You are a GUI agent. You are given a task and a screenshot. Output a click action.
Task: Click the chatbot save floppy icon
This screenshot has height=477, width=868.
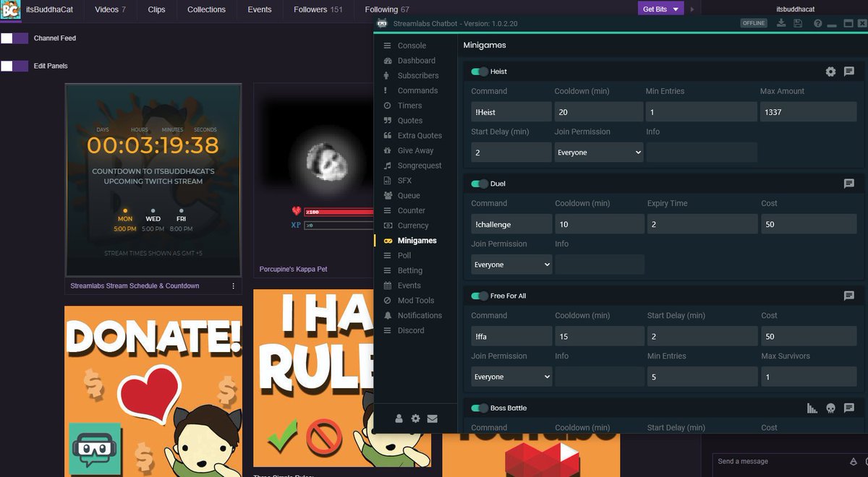pos(798,23)
